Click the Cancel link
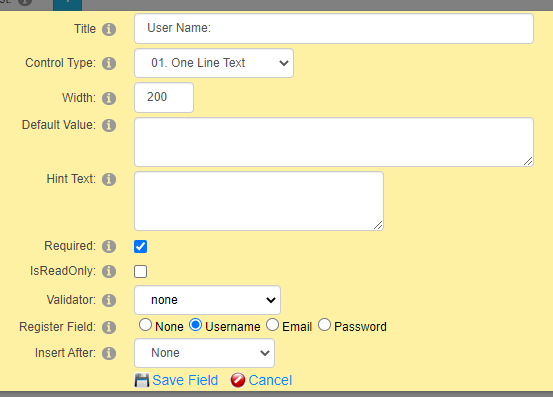The width and height of the screenshot is (553, 397). [x=270, y=380]
